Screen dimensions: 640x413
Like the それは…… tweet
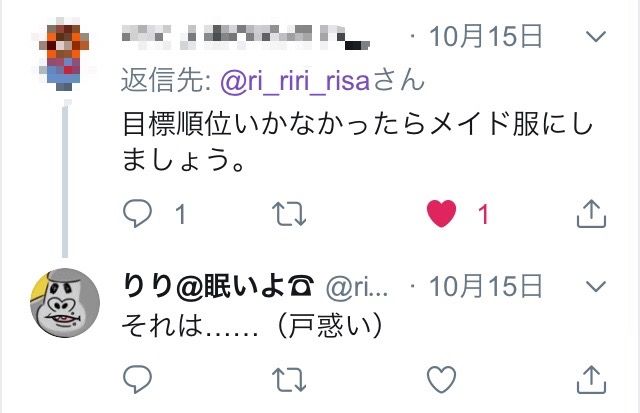(x=441, y=379)
